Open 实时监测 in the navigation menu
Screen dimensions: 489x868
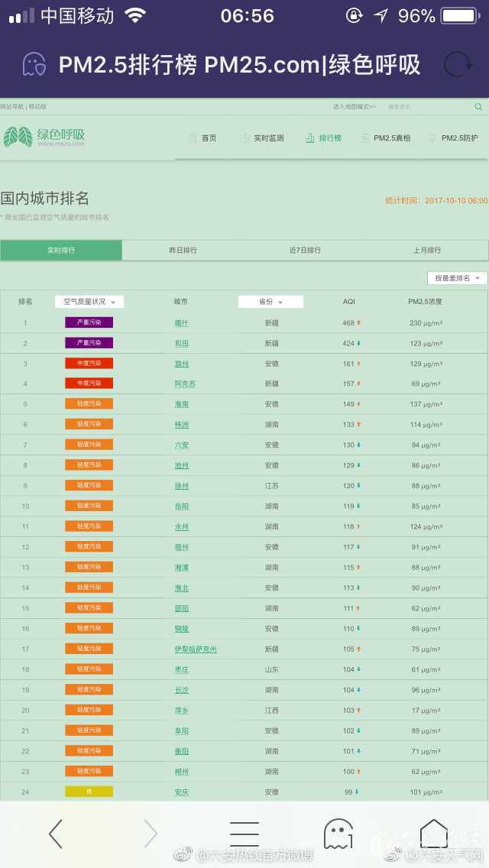(x=263, y=138)
